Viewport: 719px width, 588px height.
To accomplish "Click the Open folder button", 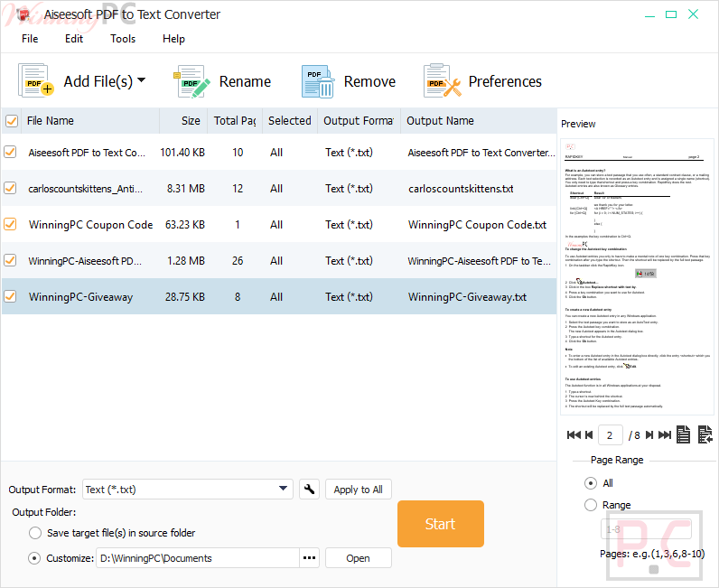I will tap(358, 557).
